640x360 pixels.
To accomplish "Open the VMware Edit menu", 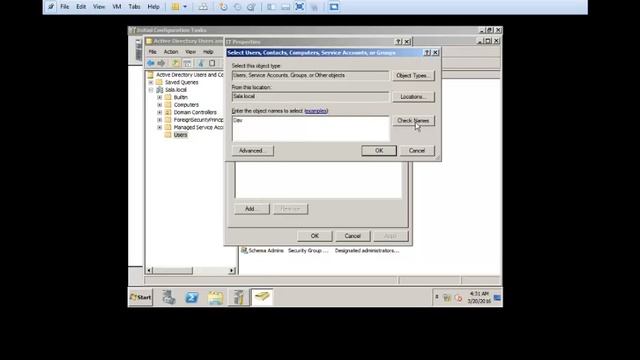I will [81, 7].
